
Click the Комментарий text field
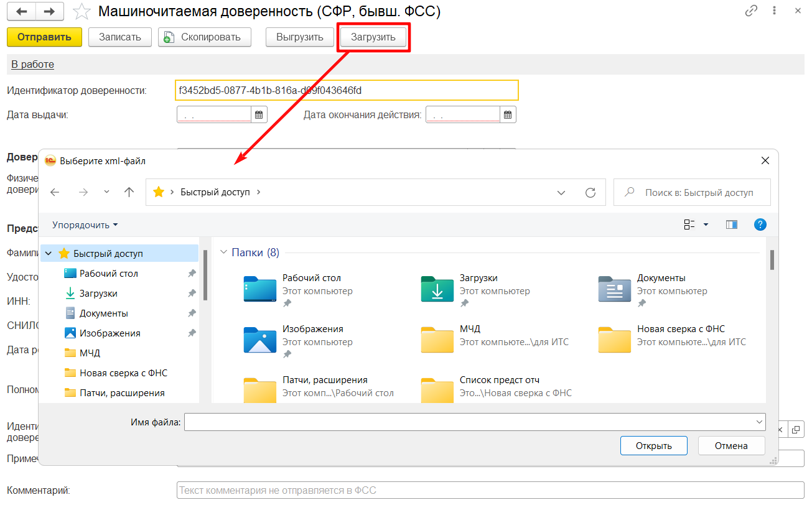[490, 490]
